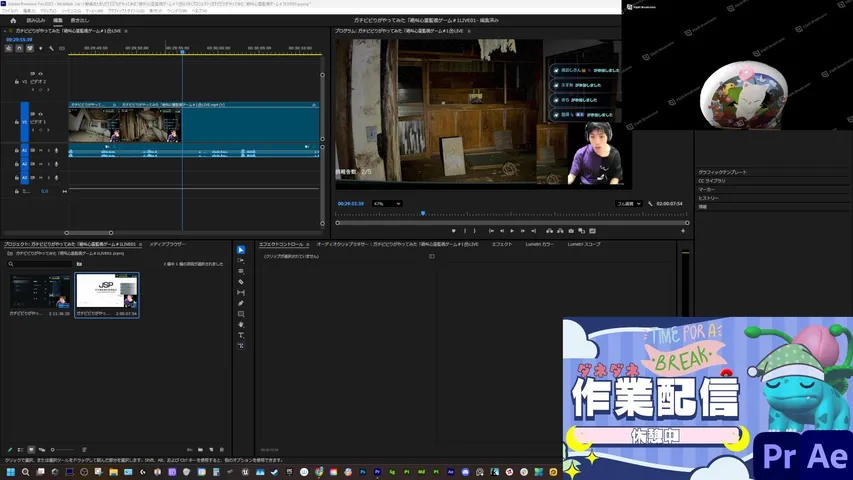Screen dimensions: 853x480
Task: Open the Project panel menu
Action: [x=140, y=244]
